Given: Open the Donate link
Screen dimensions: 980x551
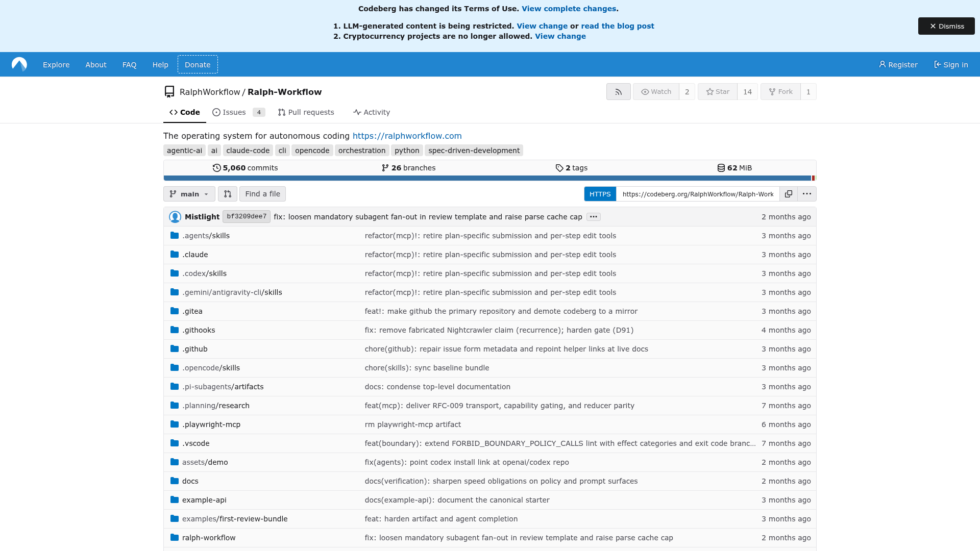Looking at the screenshot, I should (x=198, y=64).
